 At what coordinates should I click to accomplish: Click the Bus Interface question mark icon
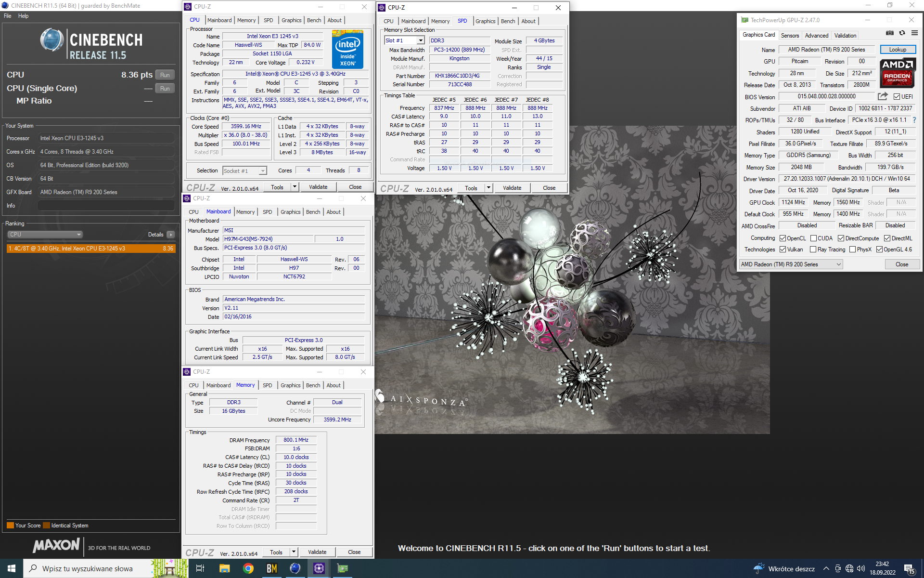tap(914, 120)
